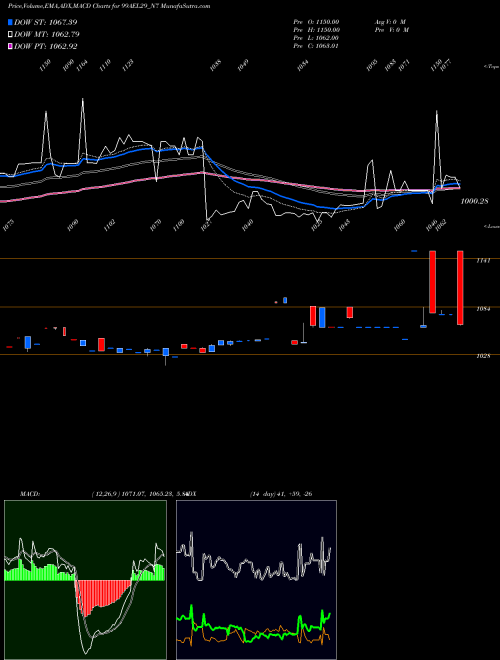Click the magenta DOW PT legend swatch
Image resolution: width=500 pixels, height=660 pixels.
pyautogui.click(x=10, y=47)
